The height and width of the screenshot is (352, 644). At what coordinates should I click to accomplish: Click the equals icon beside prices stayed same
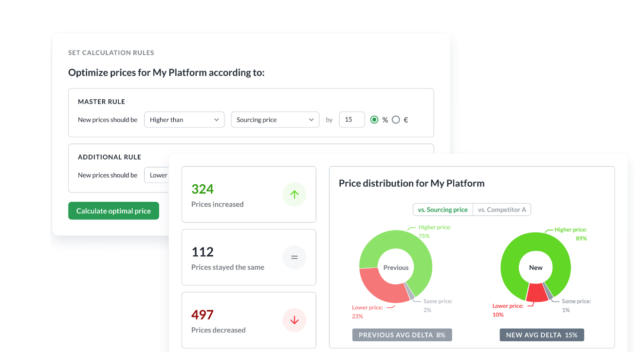click(294, 257)
